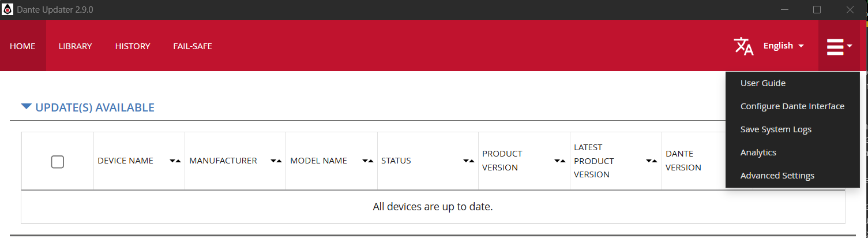The width and height of the screenshot is (868, 238).
Task: Sort by Latest Product Version arrows
Action: [x=652, y=161]
